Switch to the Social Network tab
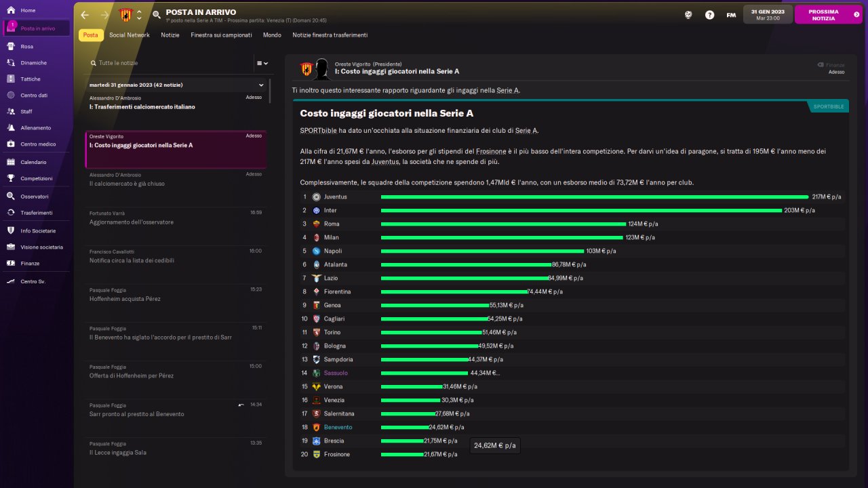Image resolution: width=868 pixels, height=488 pixels. [130, 35]
